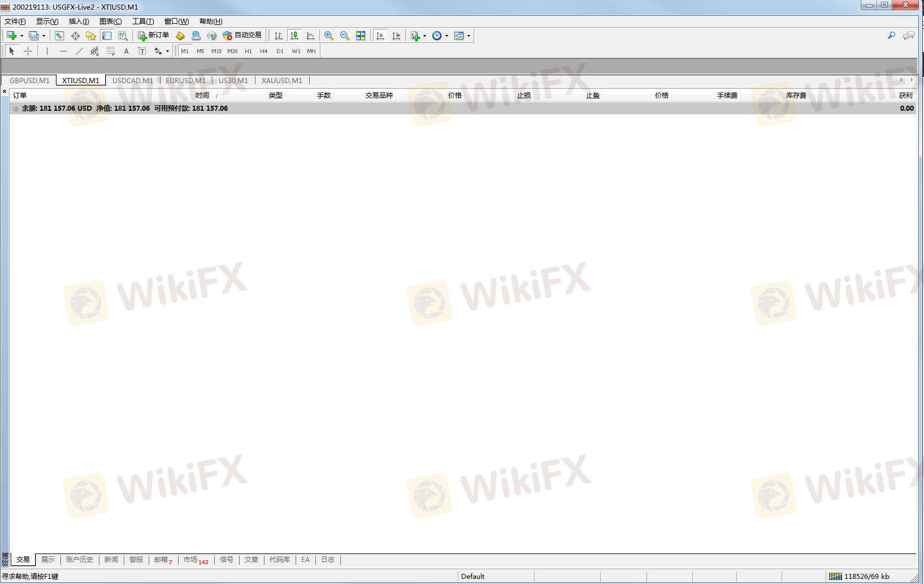
Task: Open the 显示 (View) menu
Action: [x=47, y=21]
